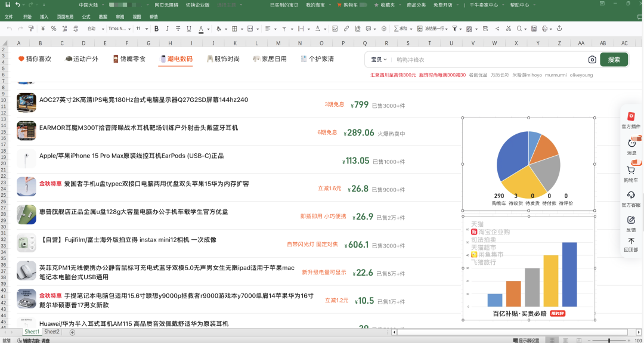Open the 冻结第一行 freeze dropdown
The image size is (644, 343).
[432, 29]
